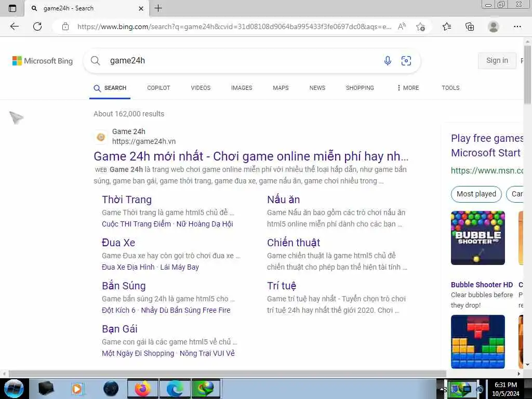View site information lock icon

click(65, 26)
